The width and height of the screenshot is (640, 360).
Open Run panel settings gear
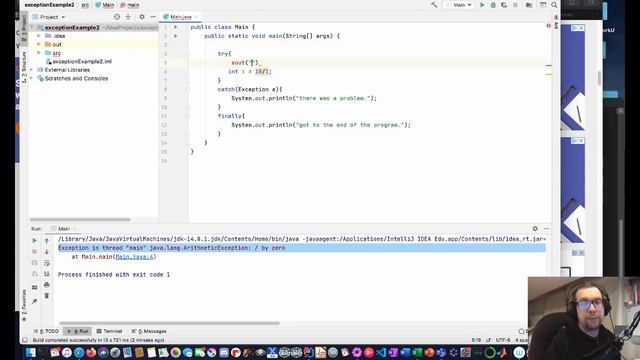pos(535,229)
